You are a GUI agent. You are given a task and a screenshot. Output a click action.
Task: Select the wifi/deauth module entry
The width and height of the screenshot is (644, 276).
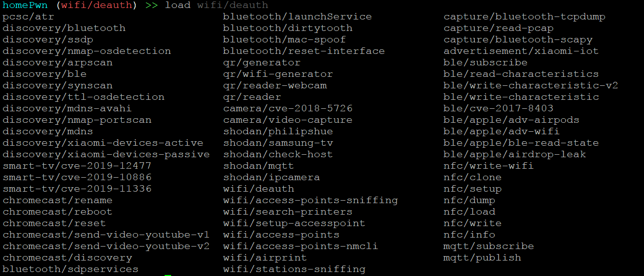pyautogui.click(x=258, y=189)
